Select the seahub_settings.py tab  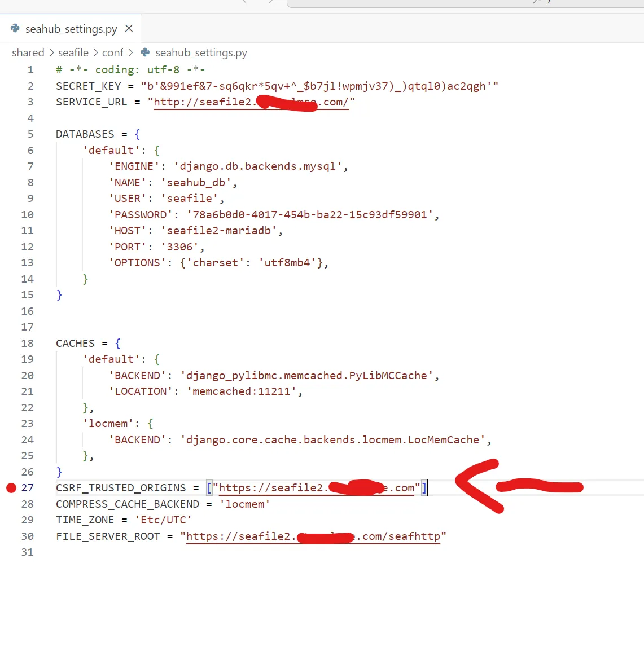71,29
